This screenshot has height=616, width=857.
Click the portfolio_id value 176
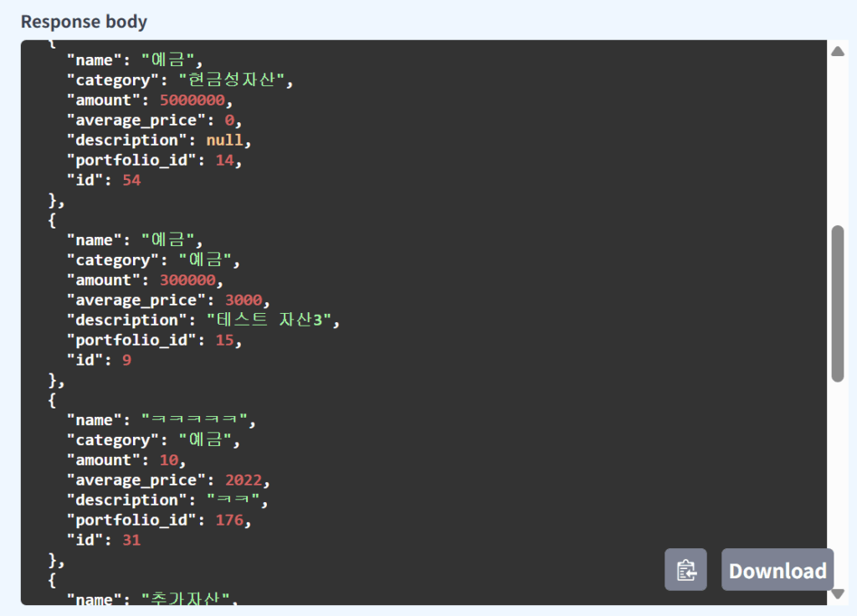229,520
